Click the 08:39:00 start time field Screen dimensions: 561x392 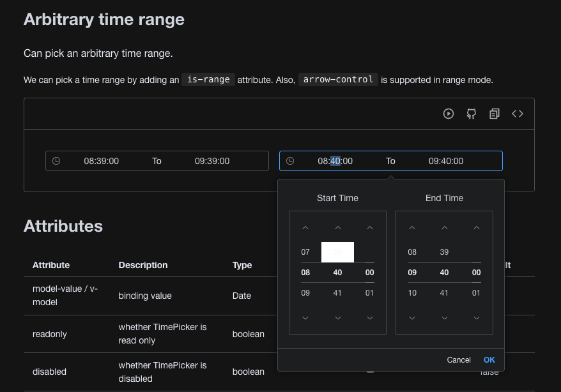[x=101, y=161]
